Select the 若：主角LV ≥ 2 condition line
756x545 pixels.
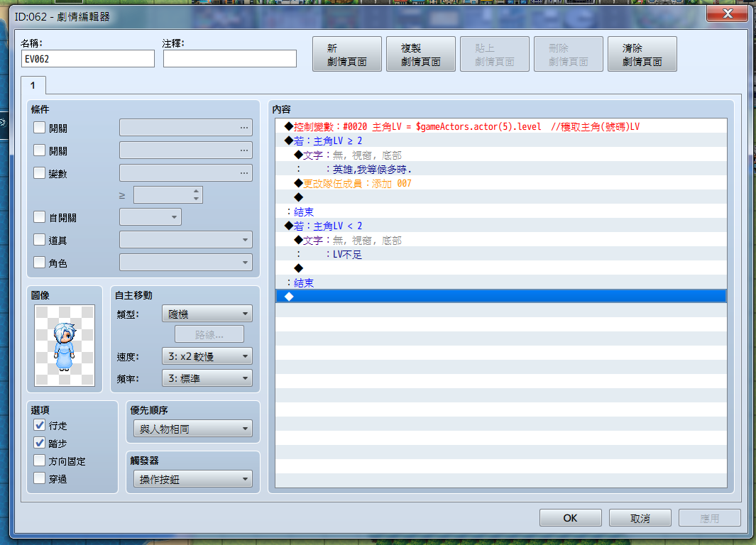(501, 141)
